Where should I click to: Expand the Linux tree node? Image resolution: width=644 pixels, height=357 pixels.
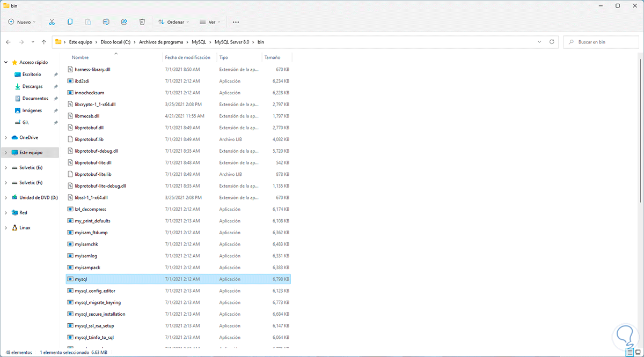pyautogui.click(x=6, y=228)
